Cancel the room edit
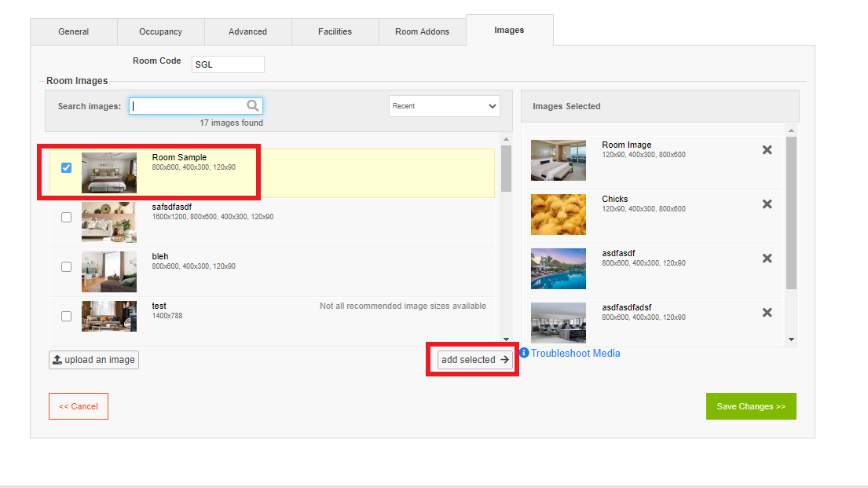Viewport: 868px width, 488px height. tap(79, 406)
